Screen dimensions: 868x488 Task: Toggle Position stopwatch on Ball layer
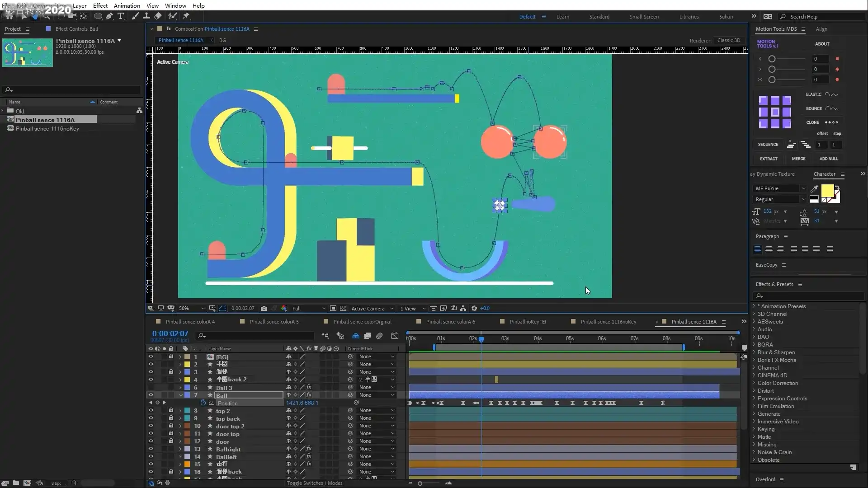[x=203, y=403]
